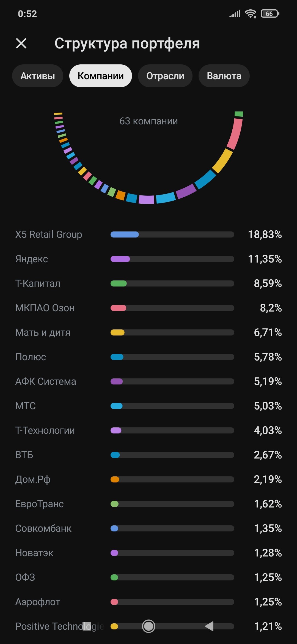This screenshot has width=297, height=644.
Task: Close the portfolio structure screen
Action: point(21,43)
